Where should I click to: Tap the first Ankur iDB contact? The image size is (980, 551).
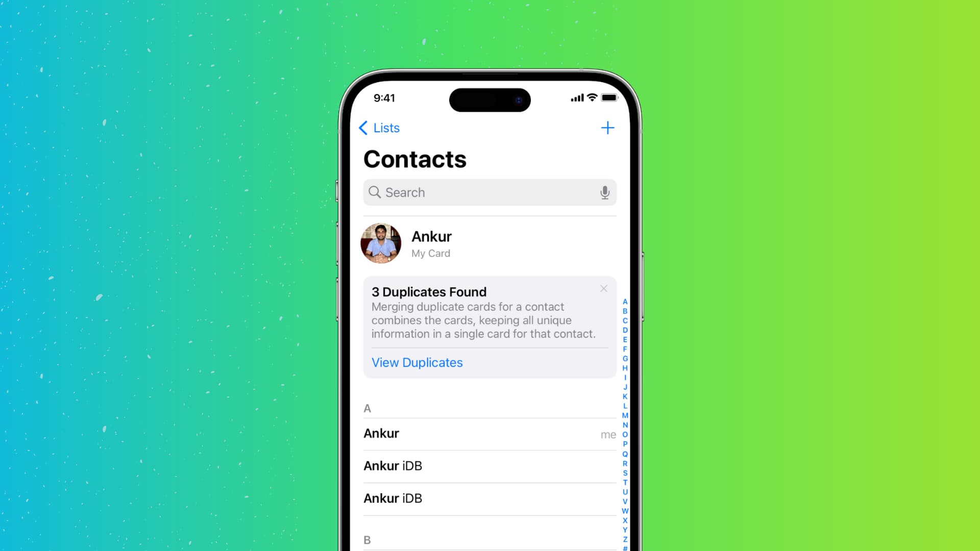(490, 466)
